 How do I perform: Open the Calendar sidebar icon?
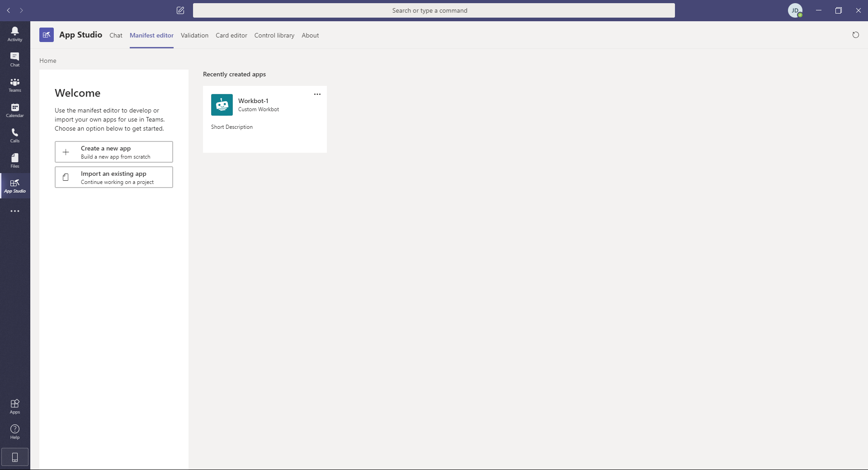click(15, 110)
